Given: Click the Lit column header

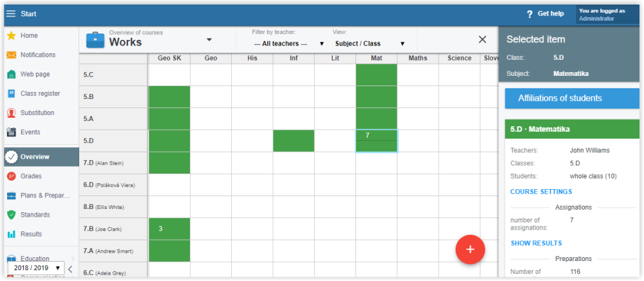Looking at the screenshot, I should [335, 59].
